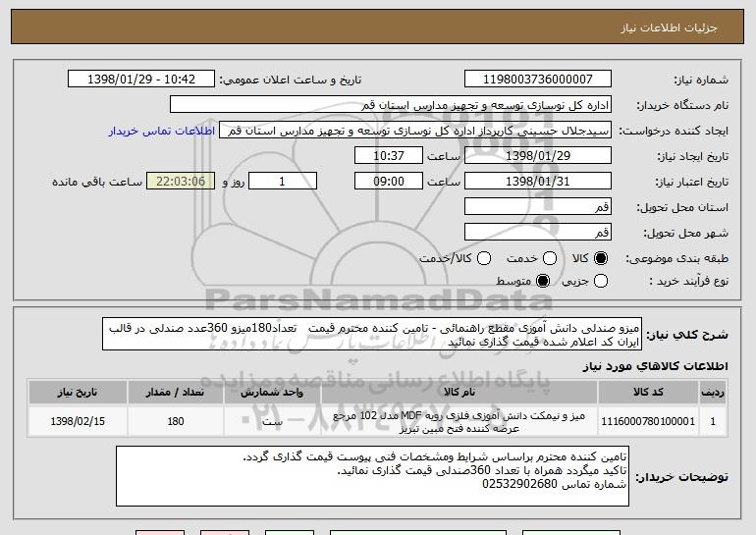Click the ساعت باقی مانده label
The image size is (756, 535).
pyautogui.click(x=97, y=182)
